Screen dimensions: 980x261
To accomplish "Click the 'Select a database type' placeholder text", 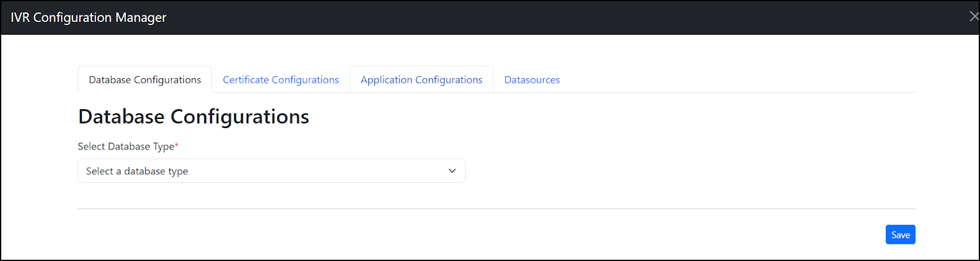I will 137,171.
